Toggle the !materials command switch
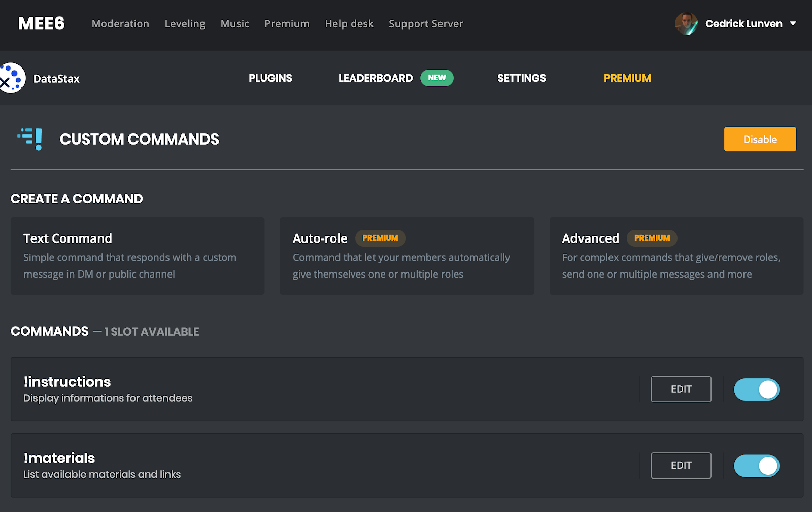 click(756, 466)
